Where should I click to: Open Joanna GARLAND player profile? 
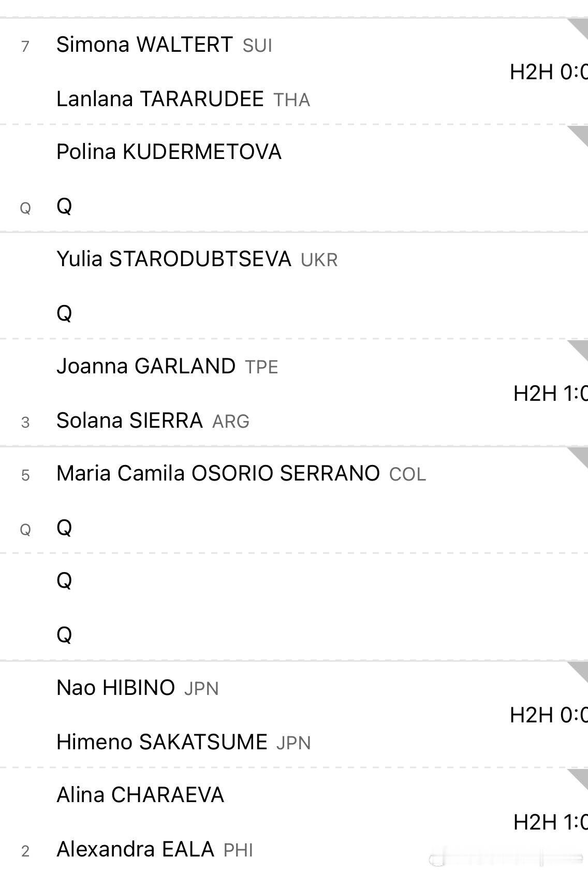tap(146, 366)
